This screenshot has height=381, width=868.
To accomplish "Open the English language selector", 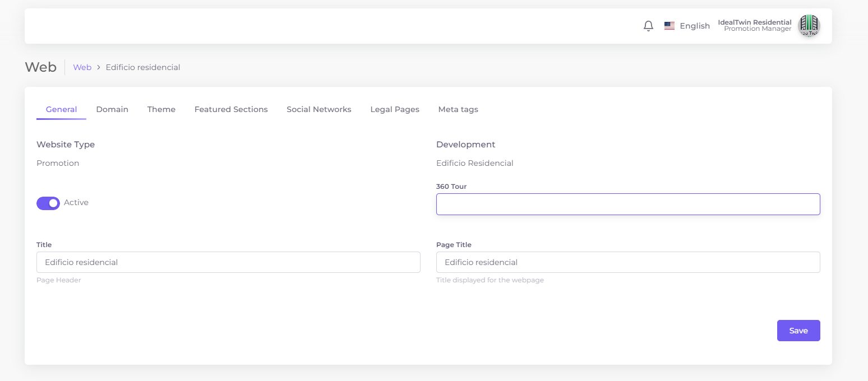I will [x=695, y=26].
